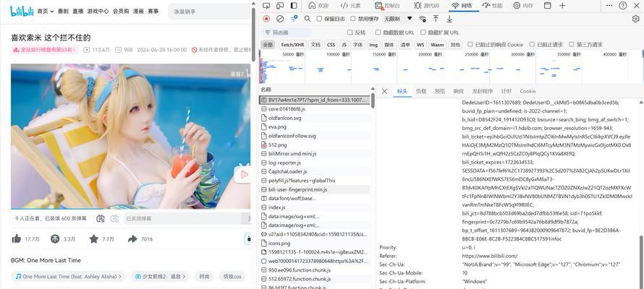Filter requests by CSS type
Screen dimensions: 644x289
(331, 45)
